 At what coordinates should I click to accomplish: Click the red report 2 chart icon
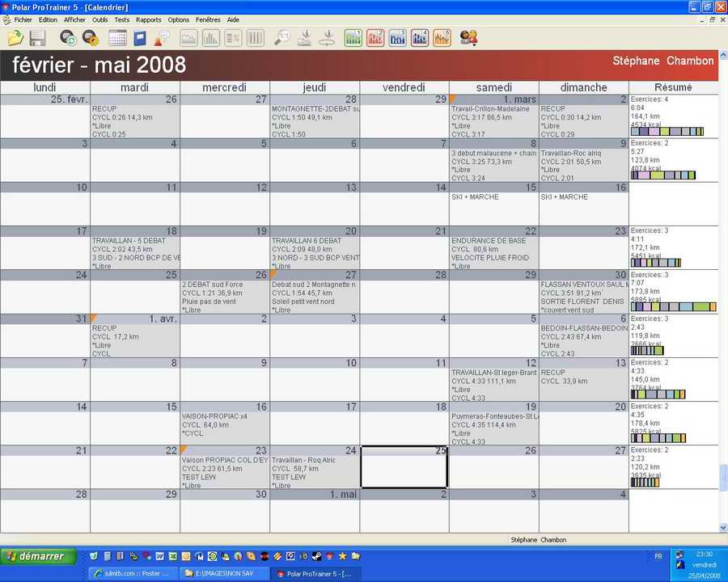pyautogui.click(x=375, y=37)
